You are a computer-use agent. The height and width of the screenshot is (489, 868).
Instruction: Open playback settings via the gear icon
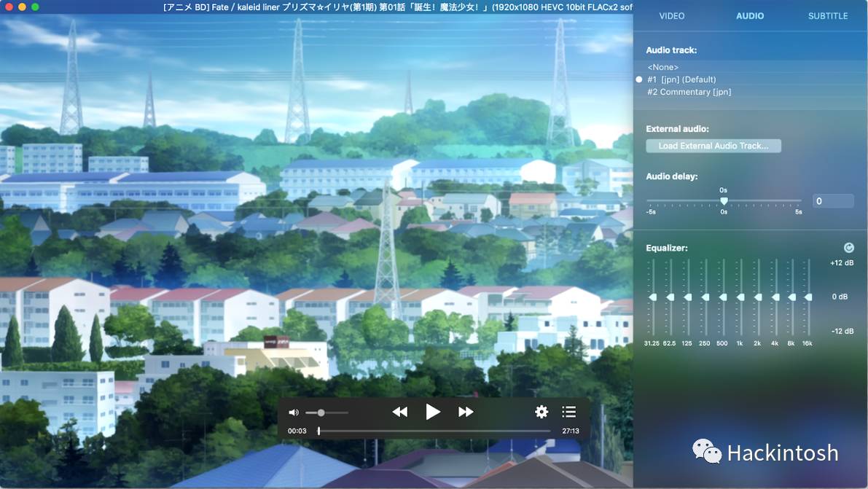541,412
